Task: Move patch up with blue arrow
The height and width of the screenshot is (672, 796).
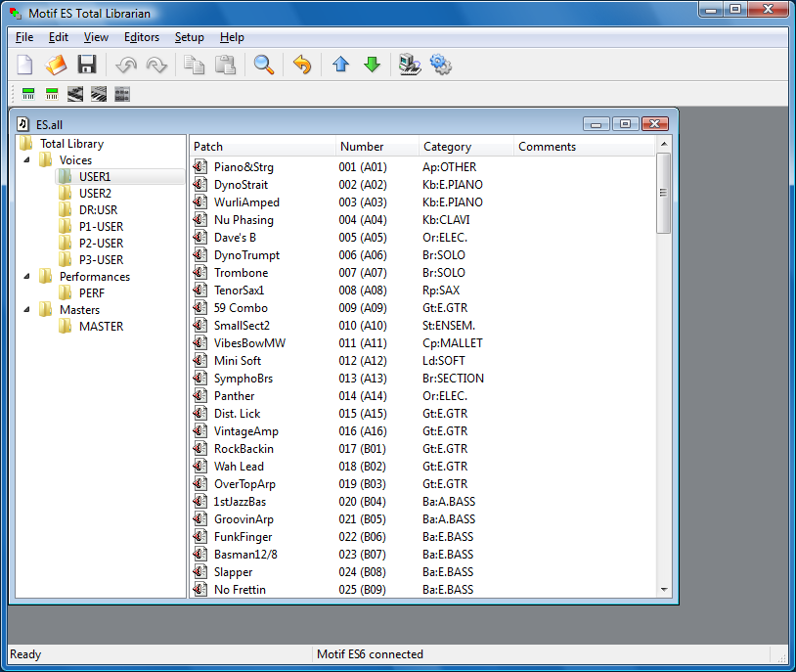Action: (x=340, y=66)
